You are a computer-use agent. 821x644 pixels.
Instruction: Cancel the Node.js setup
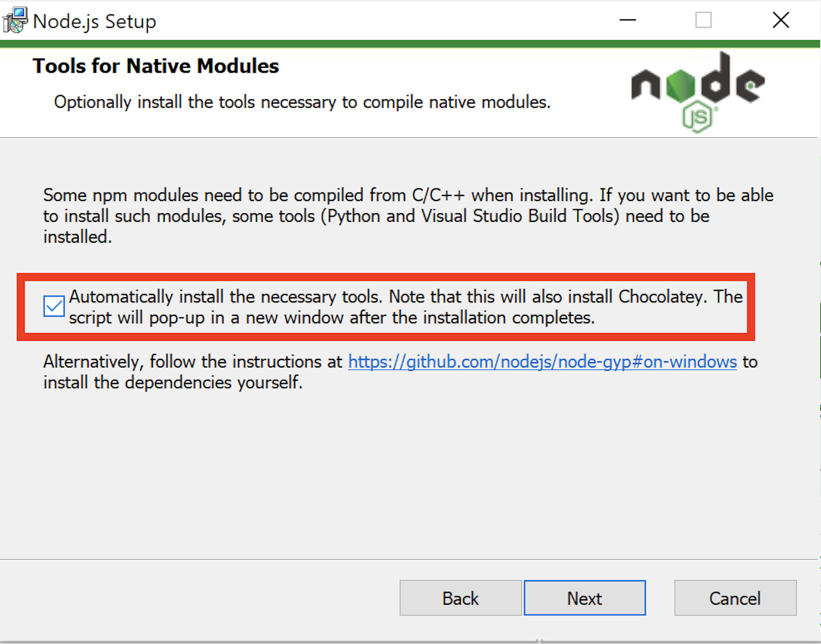click(x=735, y=598)
